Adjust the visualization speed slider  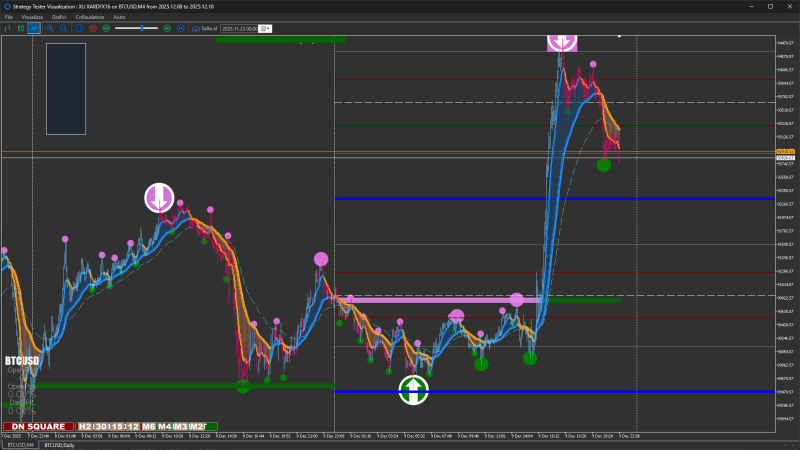(x=137, y=29)
